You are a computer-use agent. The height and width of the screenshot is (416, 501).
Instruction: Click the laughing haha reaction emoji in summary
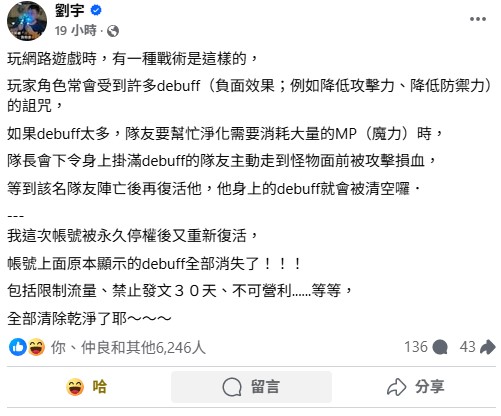36,347
